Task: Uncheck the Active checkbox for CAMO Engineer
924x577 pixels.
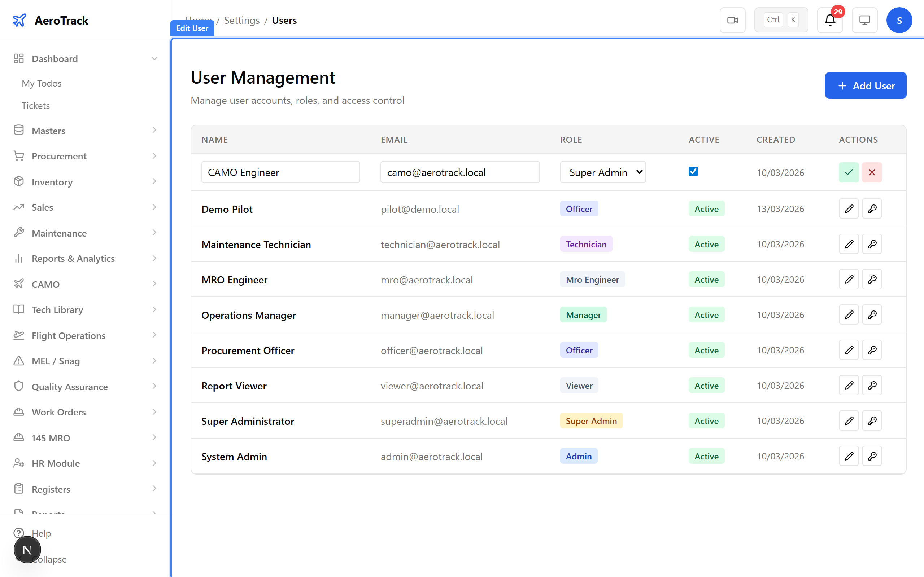Action: point(693,171)
